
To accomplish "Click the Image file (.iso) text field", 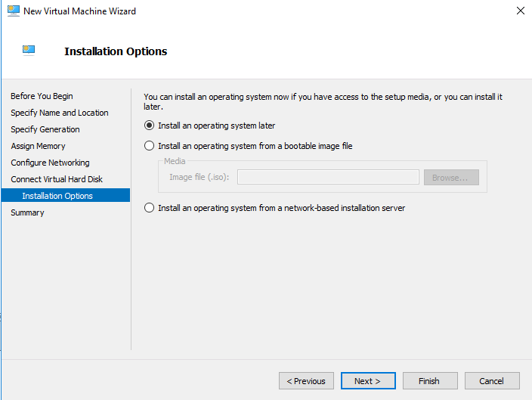I will click(x=328, y=177).
